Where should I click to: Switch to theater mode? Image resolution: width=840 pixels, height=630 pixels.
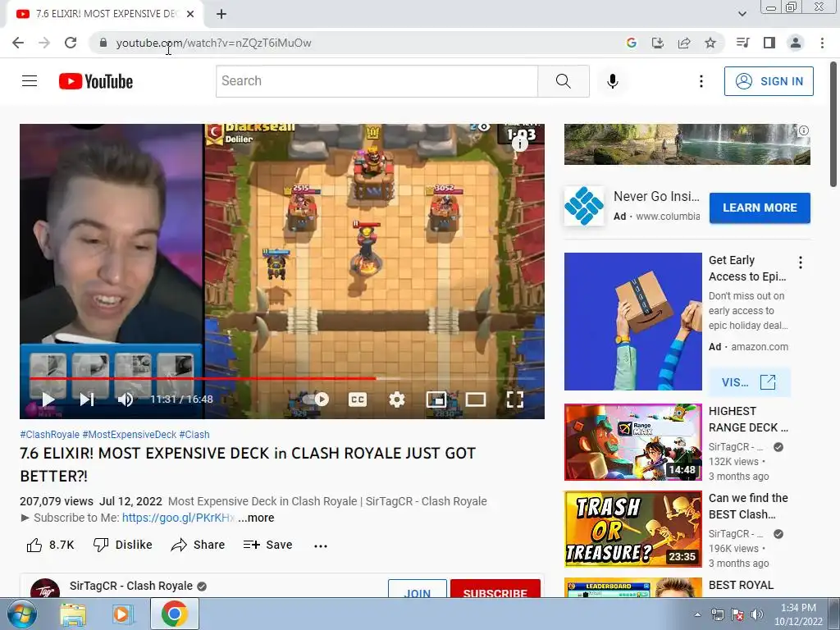(x=475, y=399)
